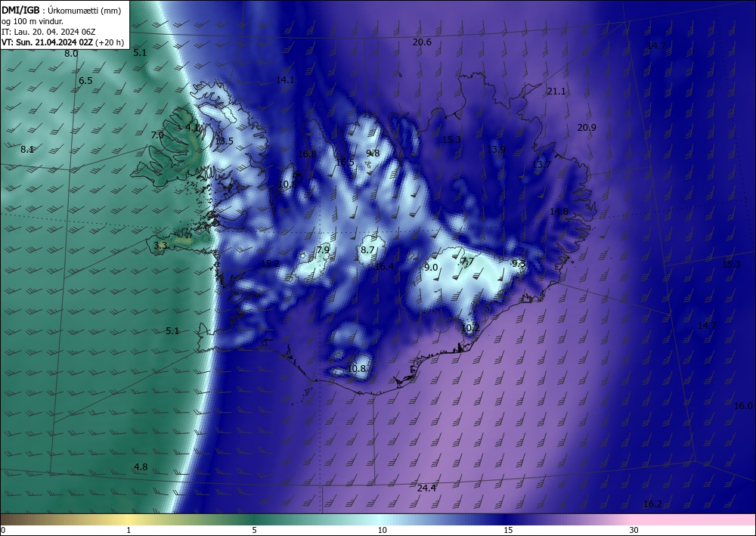756x536 pixels.
Task: Click the 14.1 value label
Action: 285,80
